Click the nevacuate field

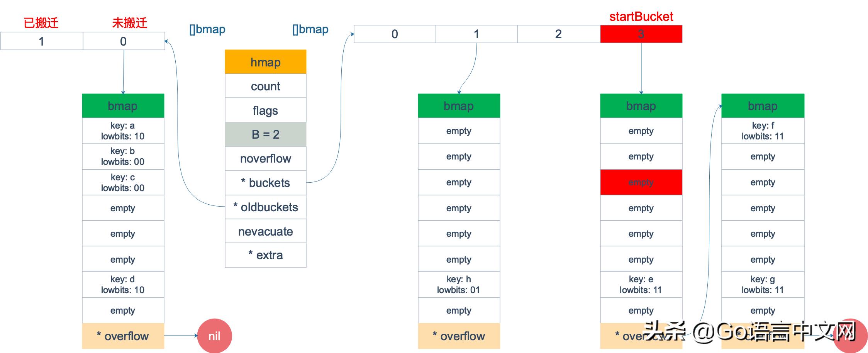[x=266, y=231]
